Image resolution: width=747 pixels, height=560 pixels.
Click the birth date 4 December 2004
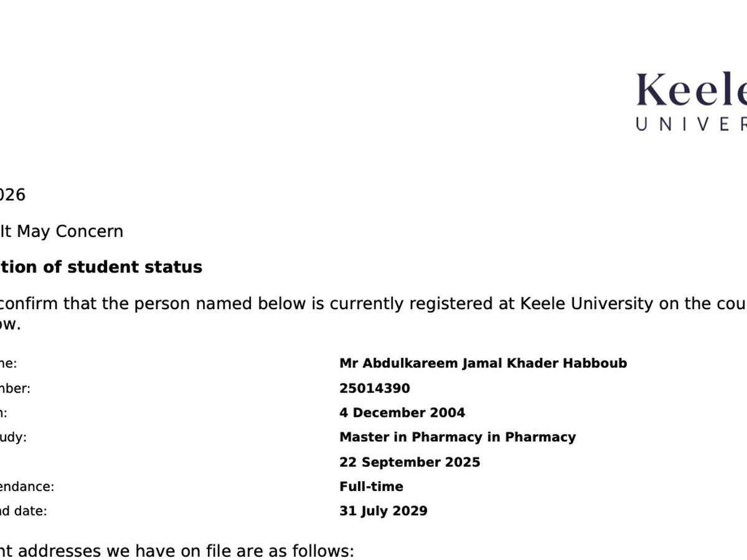pos(402,413)
